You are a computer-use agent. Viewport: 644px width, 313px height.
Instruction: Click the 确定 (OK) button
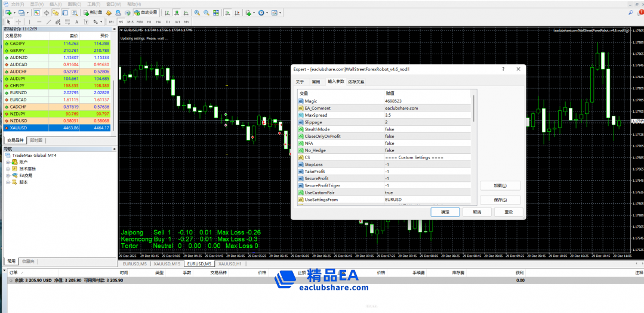445,212
